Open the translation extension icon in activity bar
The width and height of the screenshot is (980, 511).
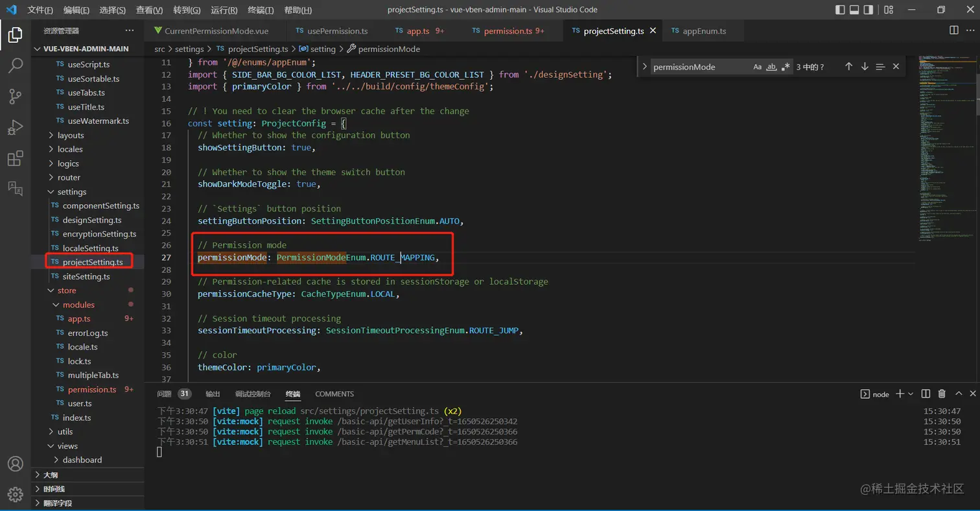click(x=16, y=189)
